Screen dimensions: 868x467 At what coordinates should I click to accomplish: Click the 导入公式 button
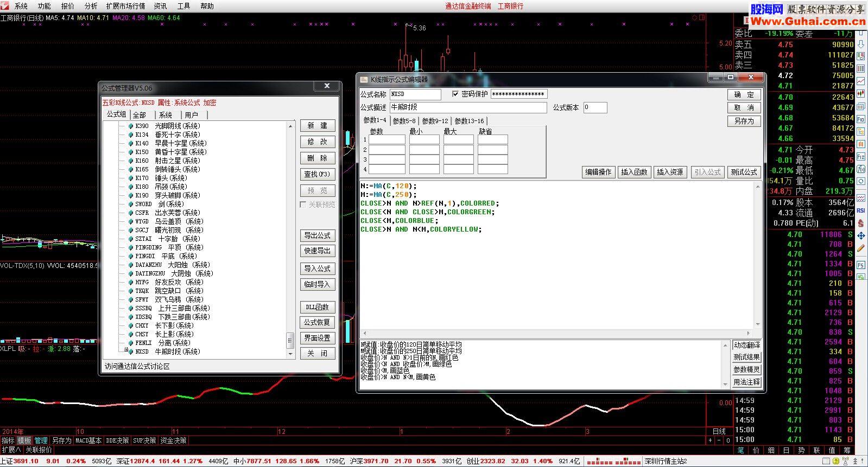pos(318,268)
